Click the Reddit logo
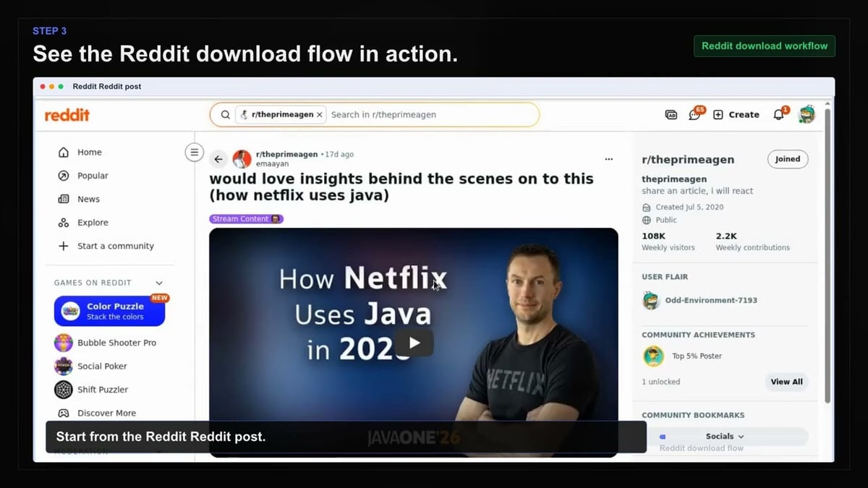Viewport: 868px width, 488px height. click(67, 115)
